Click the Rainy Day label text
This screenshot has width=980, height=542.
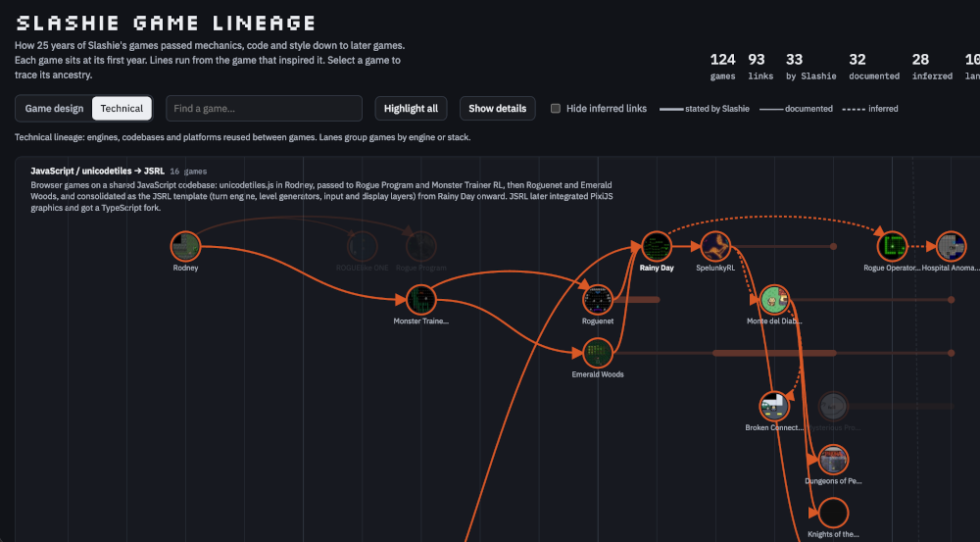click(657, 268)
